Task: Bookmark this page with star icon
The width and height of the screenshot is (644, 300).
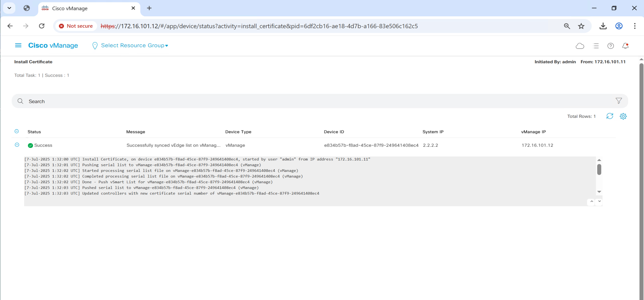Action: pyautogui.click(x=581, y=26)
